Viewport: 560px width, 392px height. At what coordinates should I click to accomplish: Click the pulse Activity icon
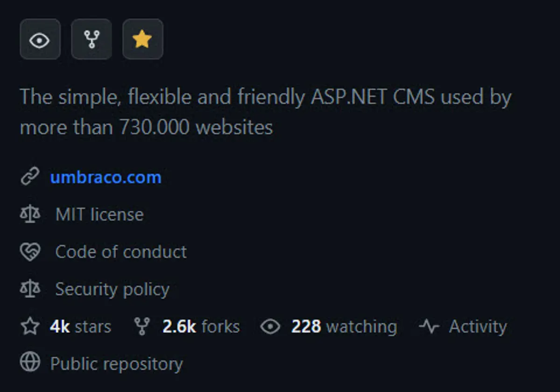coord(429,327)
